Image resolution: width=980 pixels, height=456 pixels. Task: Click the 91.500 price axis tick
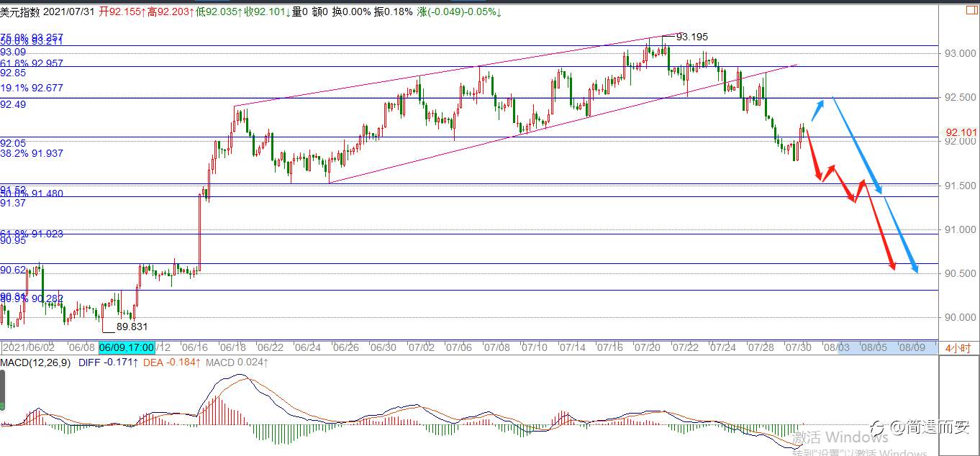point(960,186)
